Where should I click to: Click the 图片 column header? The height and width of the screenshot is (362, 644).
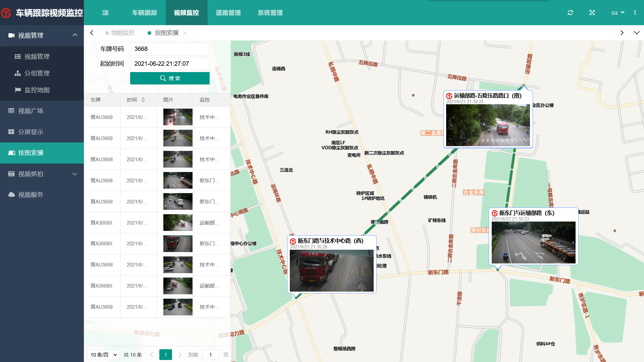175,100
